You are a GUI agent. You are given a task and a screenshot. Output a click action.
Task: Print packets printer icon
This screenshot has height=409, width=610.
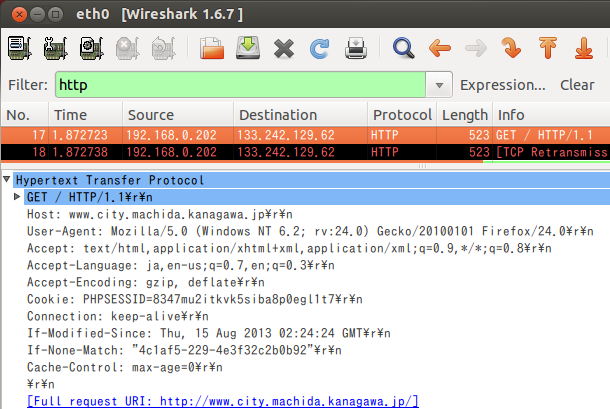tap(356, 48)
